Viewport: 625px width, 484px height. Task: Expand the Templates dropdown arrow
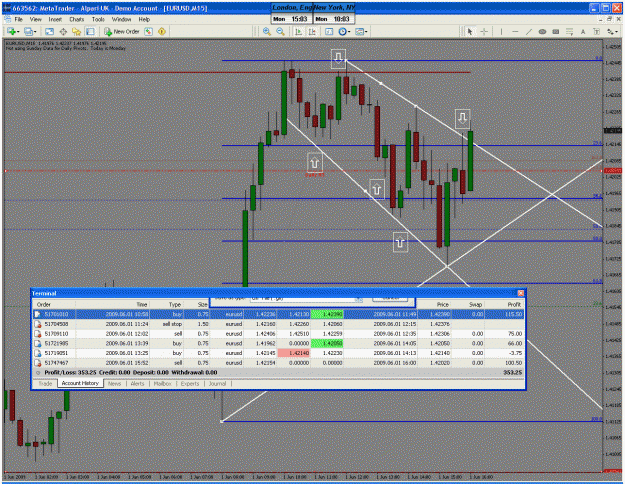pos(366,32)
